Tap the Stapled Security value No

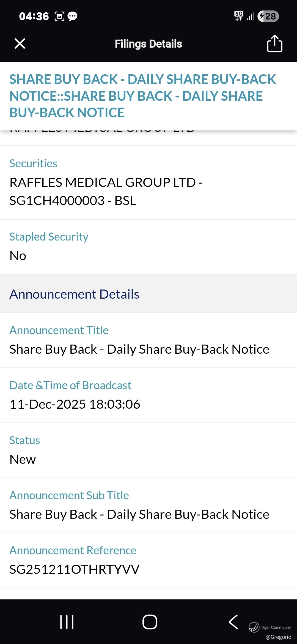pyautogui.click(x=18, y=255)
